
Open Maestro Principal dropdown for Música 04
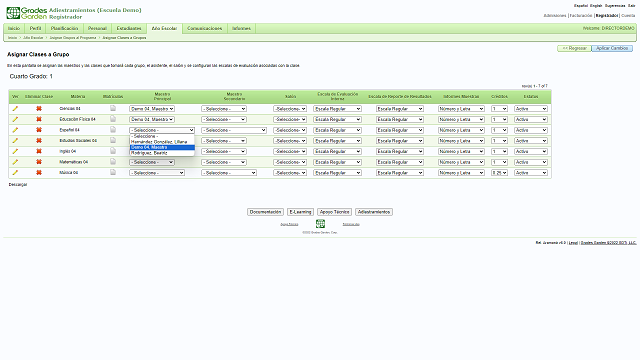(x=157, y=173)
